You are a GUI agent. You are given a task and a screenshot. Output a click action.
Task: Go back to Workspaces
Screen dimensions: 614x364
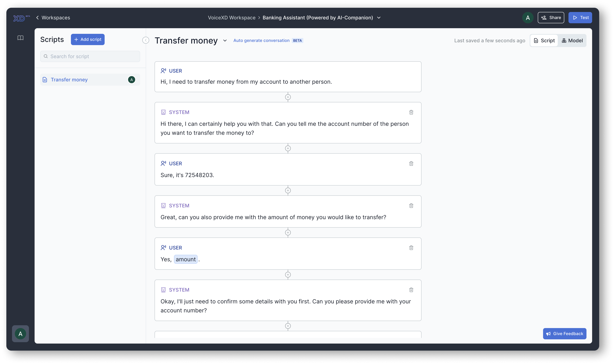coord(53,18)
